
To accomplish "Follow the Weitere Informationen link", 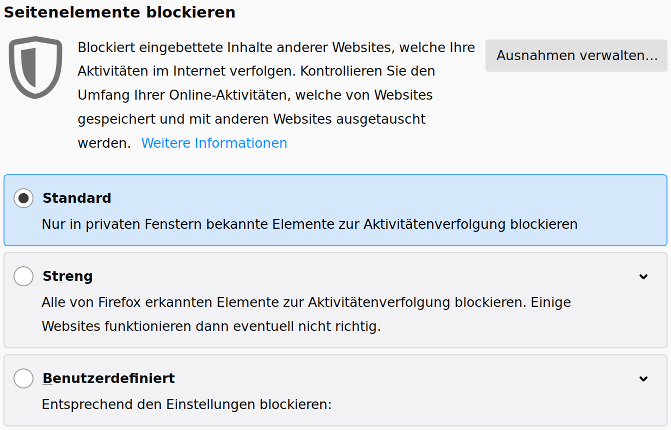I will coord(214,143).
